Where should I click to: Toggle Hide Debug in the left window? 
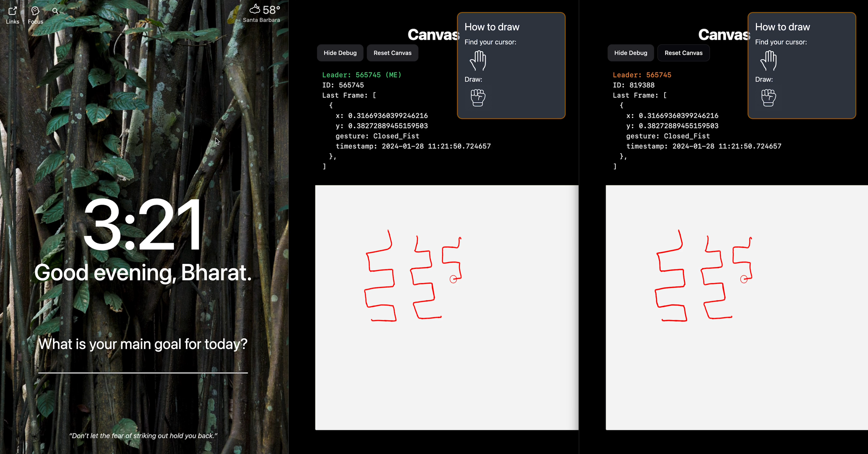coord(340,53)
